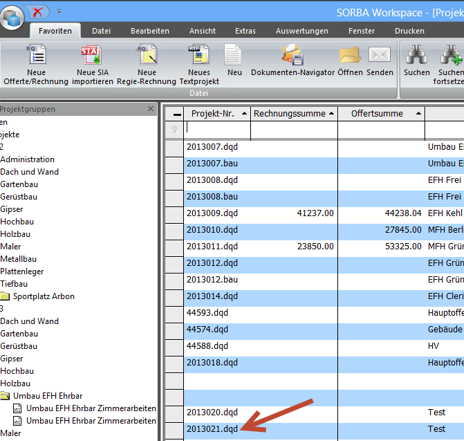The image size is (464, 441).
Task: Open the quick access toolbar dropdown arrow
Action: [x=59, y=12]
